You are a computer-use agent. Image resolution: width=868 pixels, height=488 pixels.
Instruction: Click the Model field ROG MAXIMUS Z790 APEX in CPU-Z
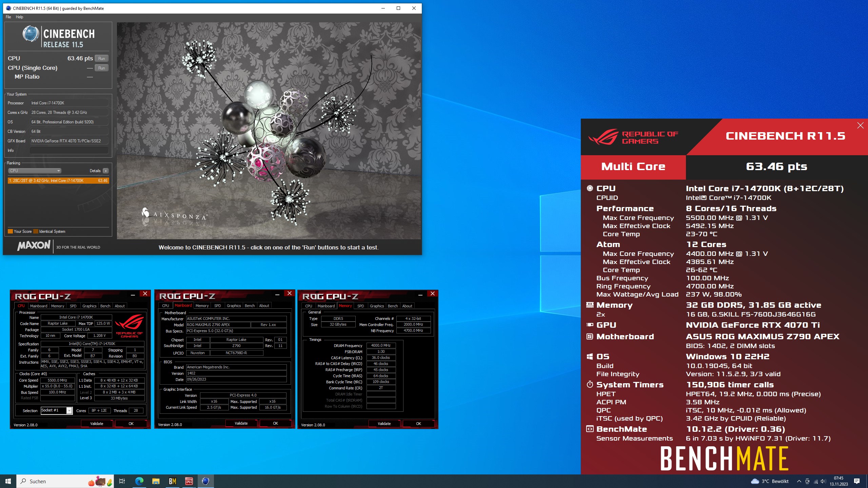[x=218, y=325]
